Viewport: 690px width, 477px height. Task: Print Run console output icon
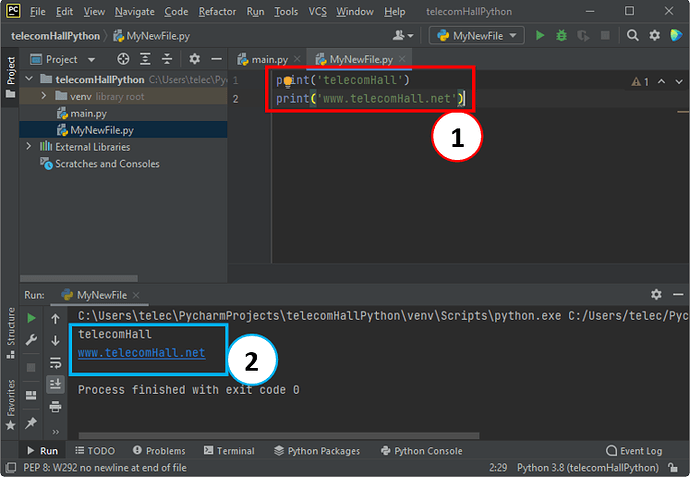click(x=55, y=406)
